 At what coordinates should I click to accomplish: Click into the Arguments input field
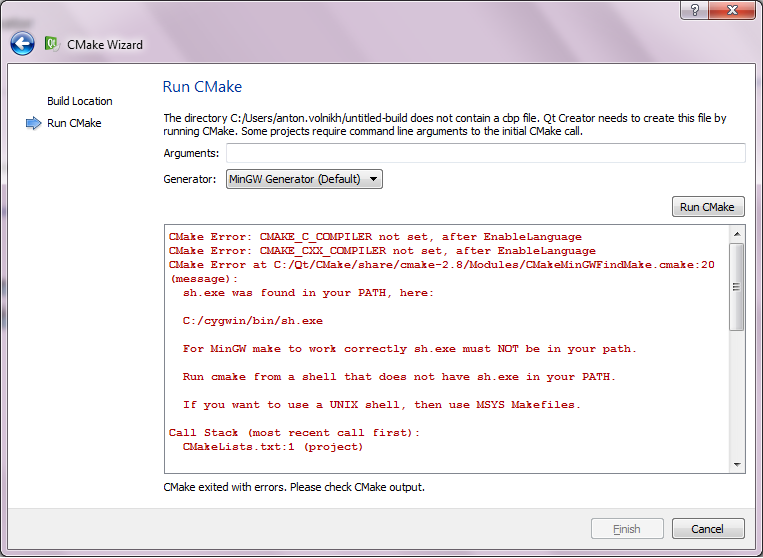[486, 153]
